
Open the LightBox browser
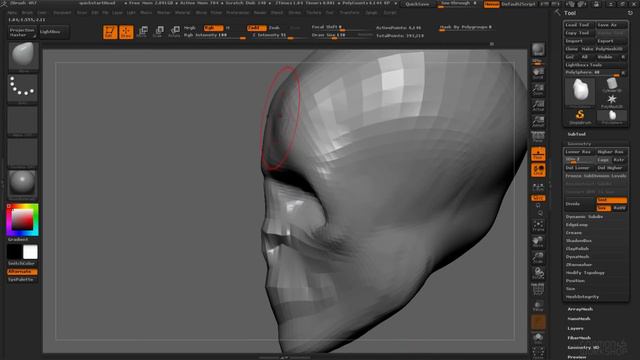[x=54, y=32]
